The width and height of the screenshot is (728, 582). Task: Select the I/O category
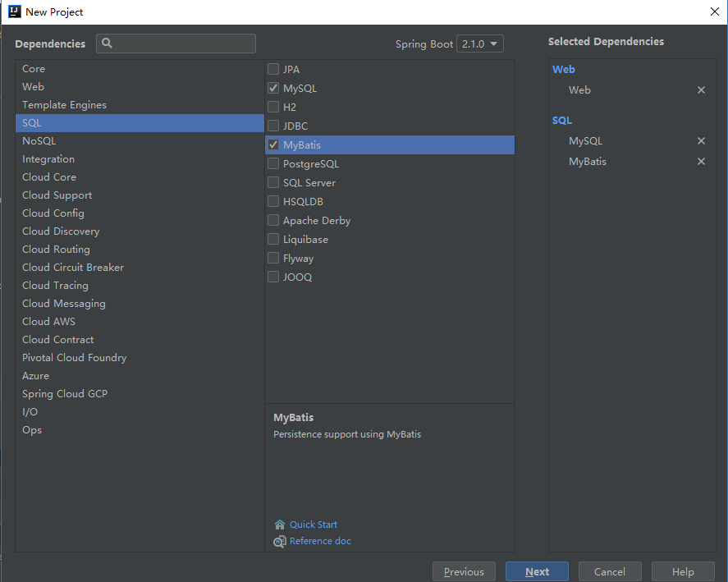pyautogui.click(x=140, y=412)
